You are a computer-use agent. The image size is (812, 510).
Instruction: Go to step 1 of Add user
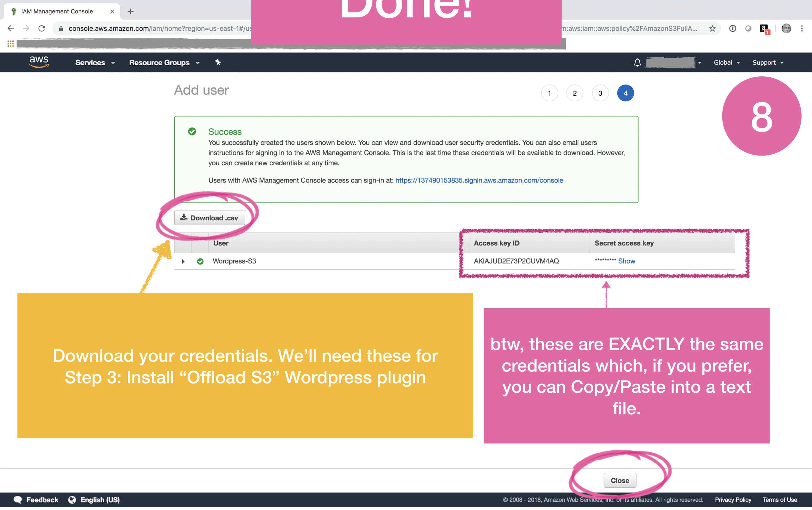coord(549,93)
